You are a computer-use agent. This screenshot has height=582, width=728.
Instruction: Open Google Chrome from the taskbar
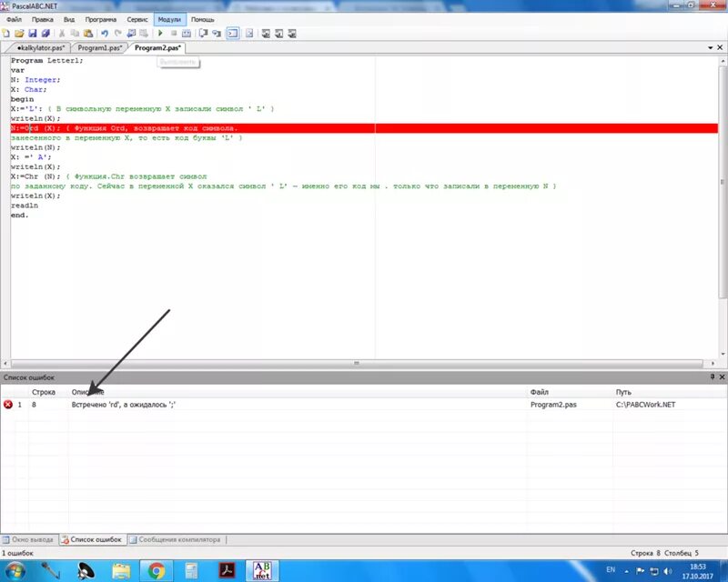click(157, 570)
